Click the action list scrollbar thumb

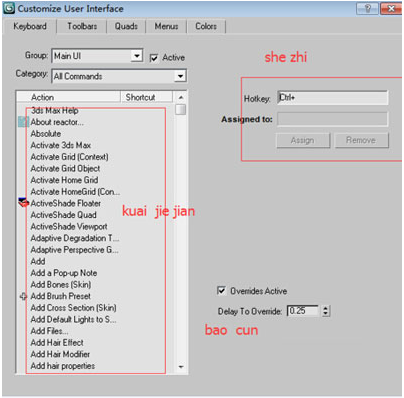coord(181,109)
